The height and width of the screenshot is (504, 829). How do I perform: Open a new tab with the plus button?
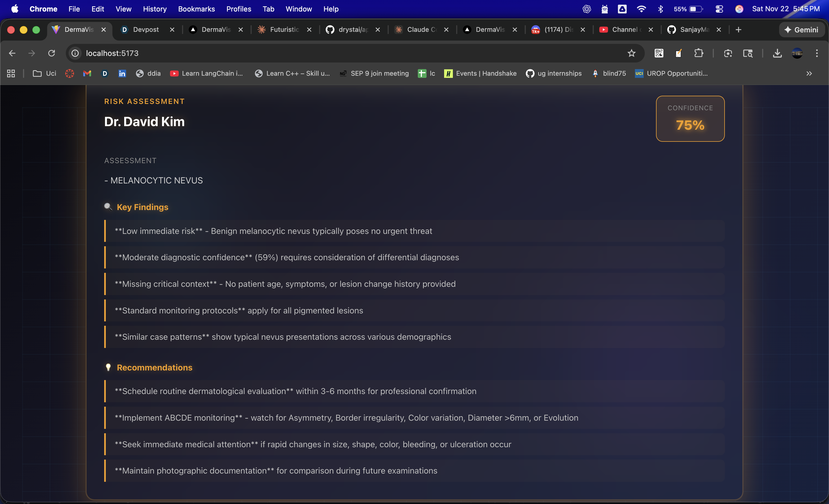click(739, 30)
